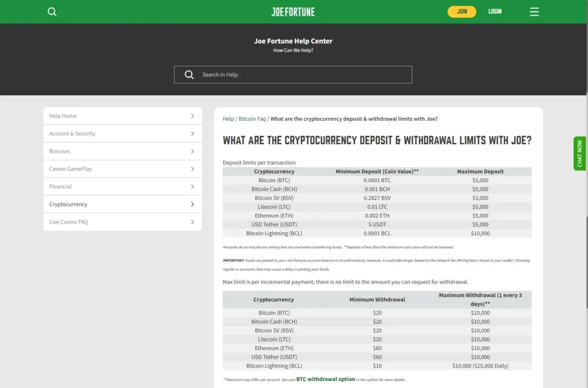Click chevron next to Financial
Viewport: 588px width, 388px height.
(x=192, y=186)
